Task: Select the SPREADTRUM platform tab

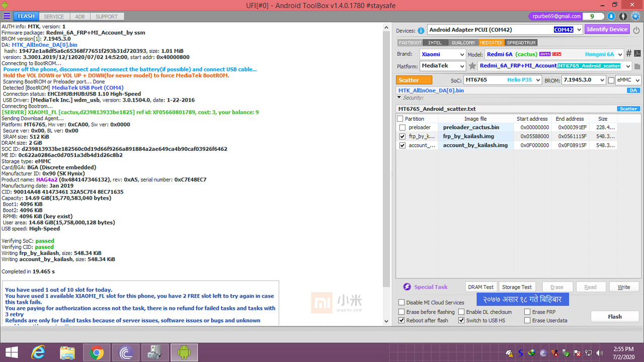Action: coord(521,43)
